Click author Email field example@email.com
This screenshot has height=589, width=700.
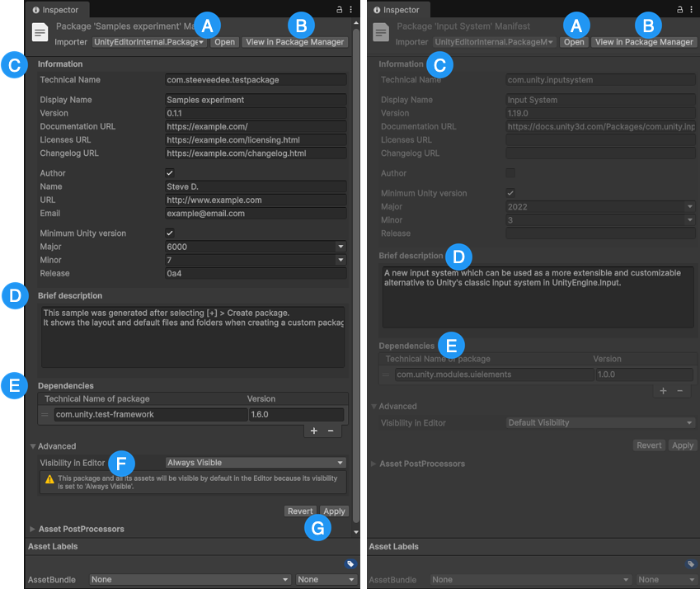(256, 214)
